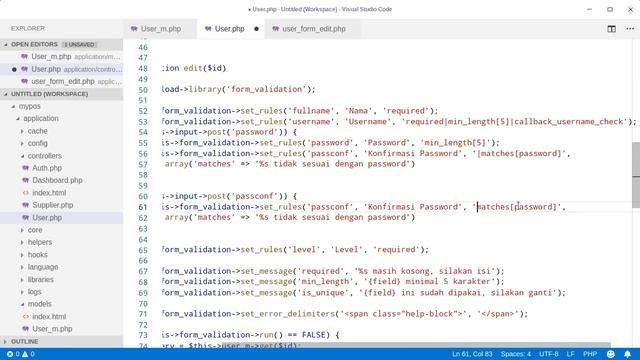Open the notifications bell
The image size is (640, 360).
tap(627, 354)
